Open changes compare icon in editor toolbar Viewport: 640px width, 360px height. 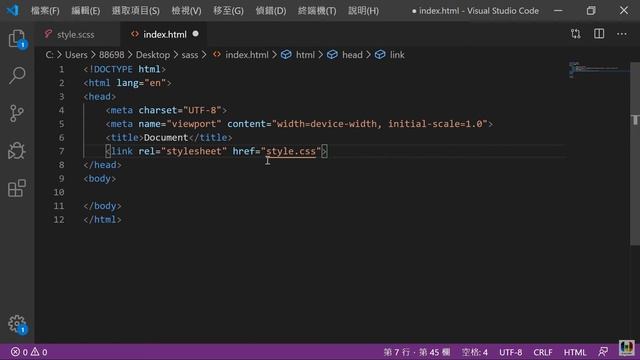pyautogui.click(x=576, y=34)
